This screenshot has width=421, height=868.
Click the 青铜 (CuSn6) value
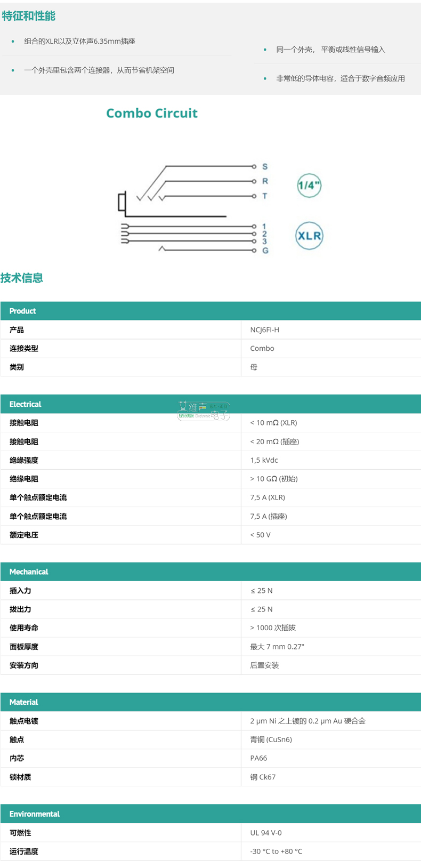coord(271,740)
